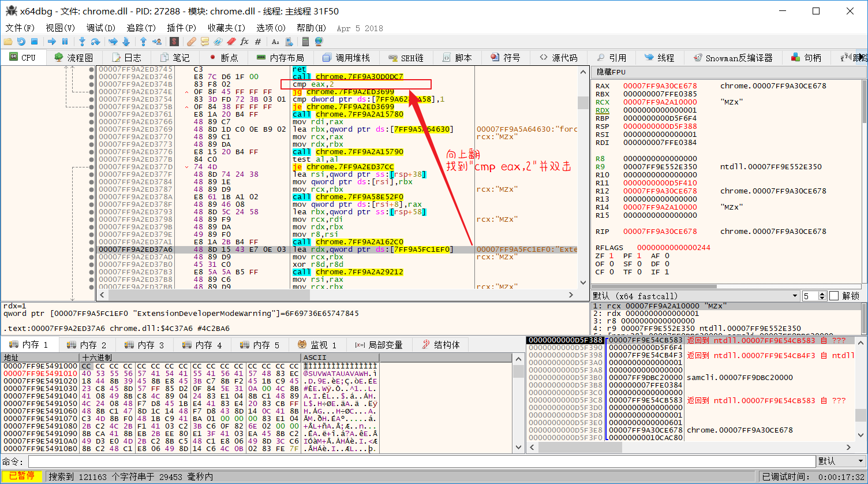Open comments with the speech bubble icon

[x=205, y=42]
